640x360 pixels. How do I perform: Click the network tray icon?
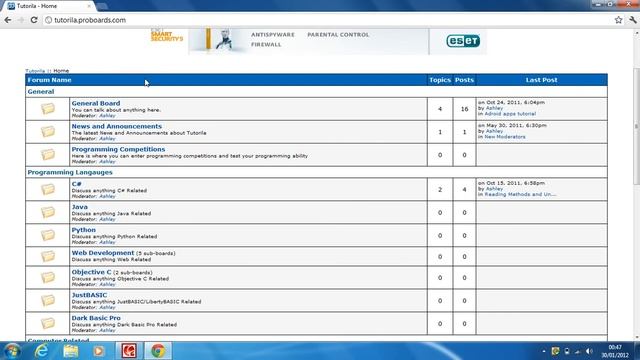pos(577,351)
